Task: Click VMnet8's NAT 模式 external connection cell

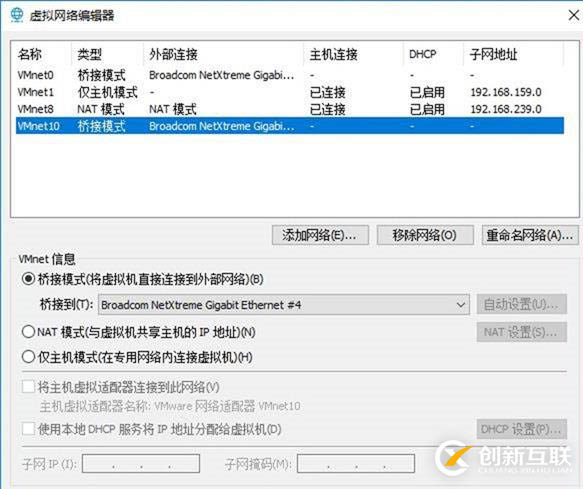Action: tap(173, 109)
